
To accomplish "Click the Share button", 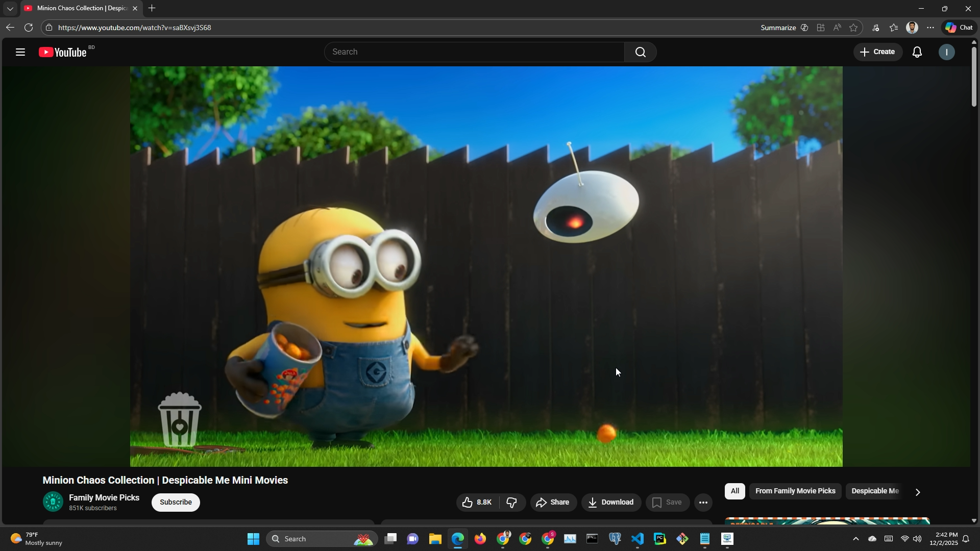I will click(x=553, y=503).
